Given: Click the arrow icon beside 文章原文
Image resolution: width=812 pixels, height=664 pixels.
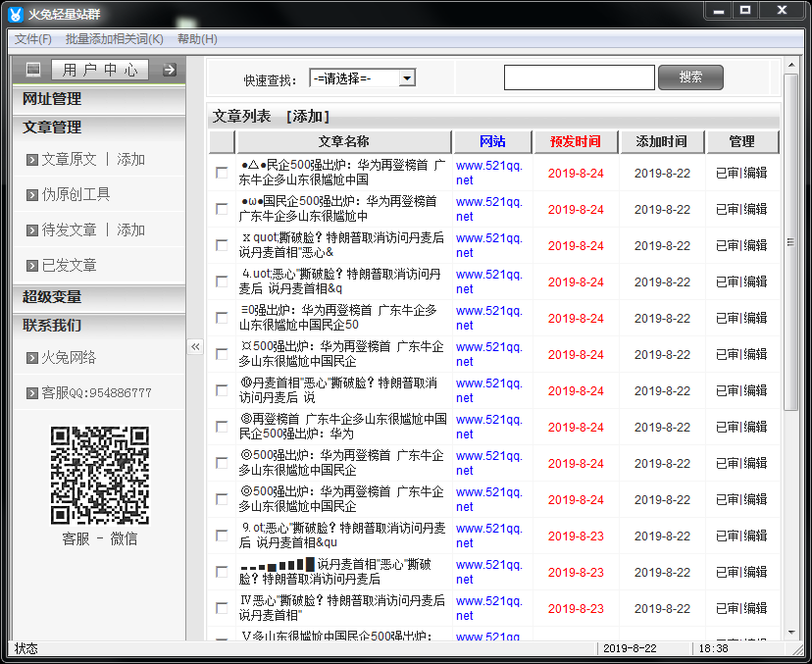Looking at the screenshot, I should [x=32, y=159].
